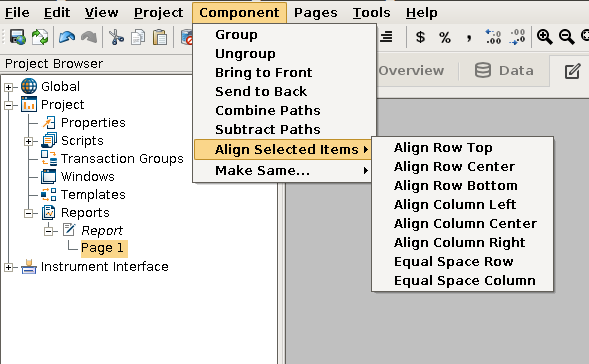Select the Report tree item

pos(102,231)
